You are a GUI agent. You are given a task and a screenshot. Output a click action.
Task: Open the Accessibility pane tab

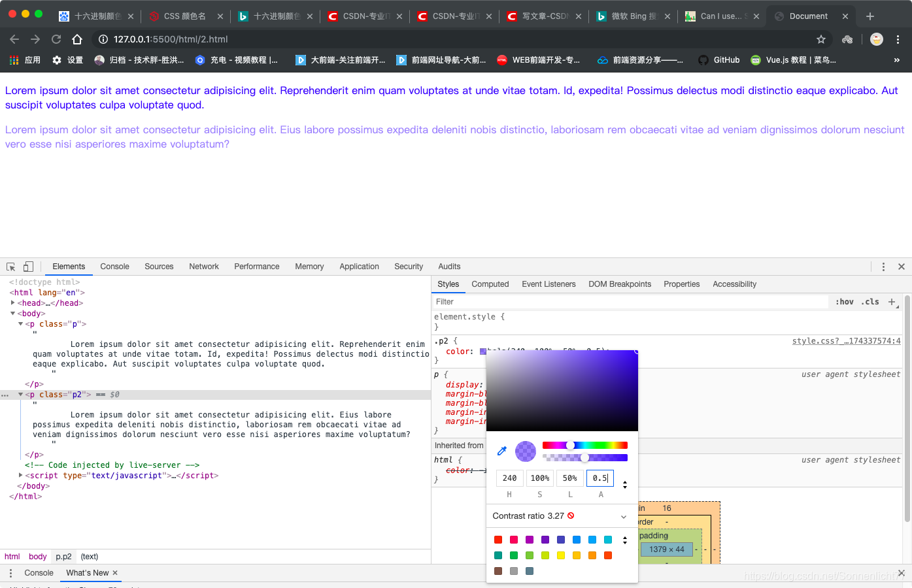(735, 284)
